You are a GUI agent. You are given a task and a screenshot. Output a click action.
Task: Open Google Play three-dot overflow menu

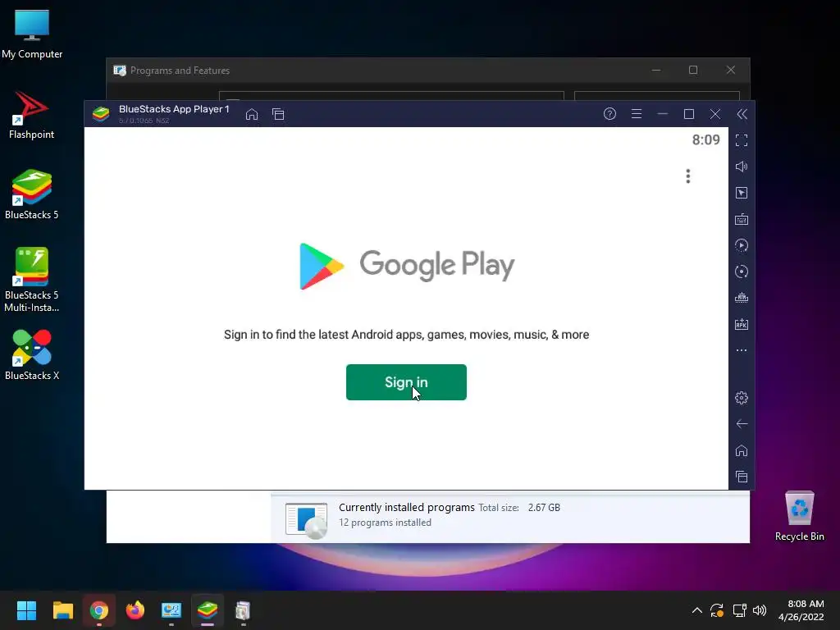(688, 176)
